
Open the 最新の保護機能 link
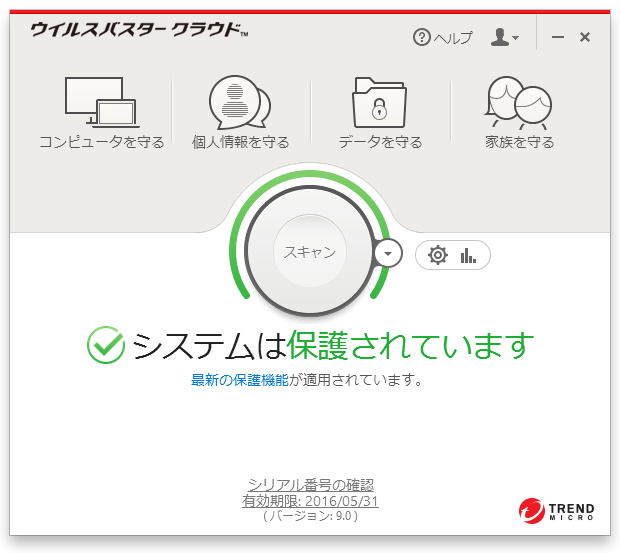pos(240,380)
